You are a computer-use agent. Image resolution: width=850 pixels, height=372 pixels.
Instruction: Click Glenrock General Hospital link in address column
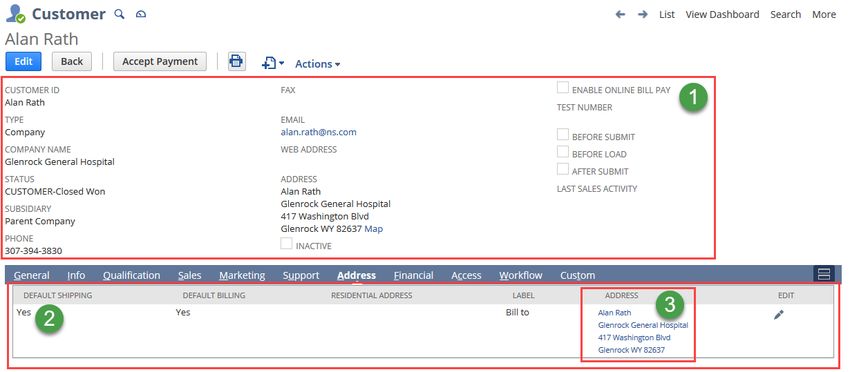pos(643,325)
